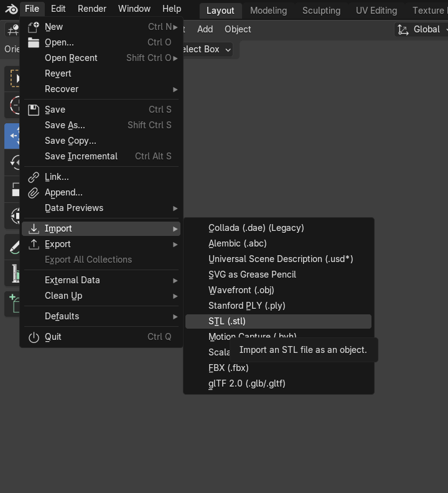Click the Append paperclip icon
Image resolution: width=448 pixels, height=493 pixels.
34,193
